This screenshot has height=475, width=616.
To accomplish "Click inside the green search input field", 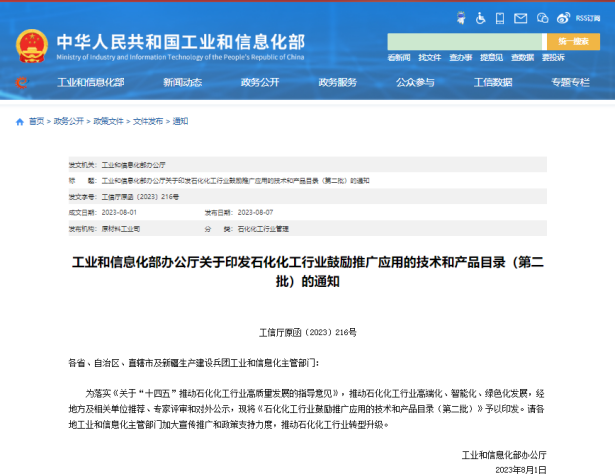I will pos(465,42).
